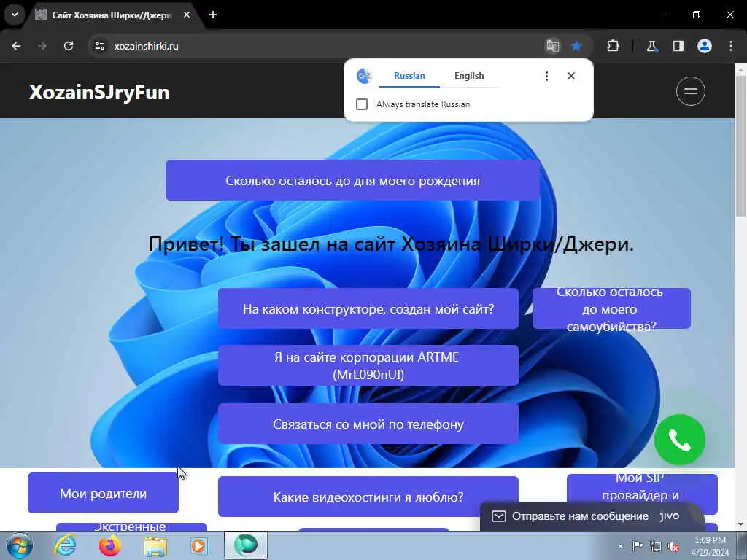Click Сколько осталось до моего самоубийства button
The height and width of the screenshot is (560, 747).
pyautogui.click(x=611, y=309)
